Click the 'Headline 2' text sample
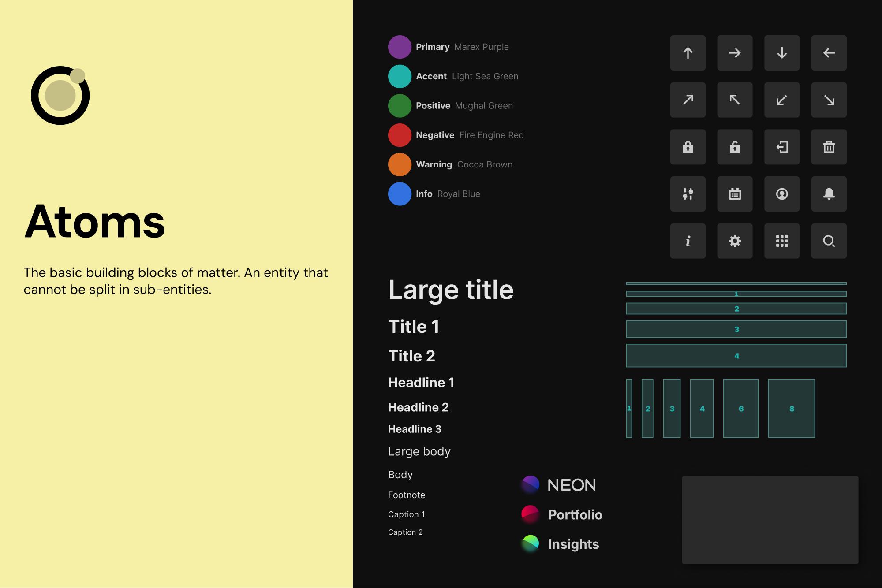Screen dimensions: 882x588 [418, 407]
